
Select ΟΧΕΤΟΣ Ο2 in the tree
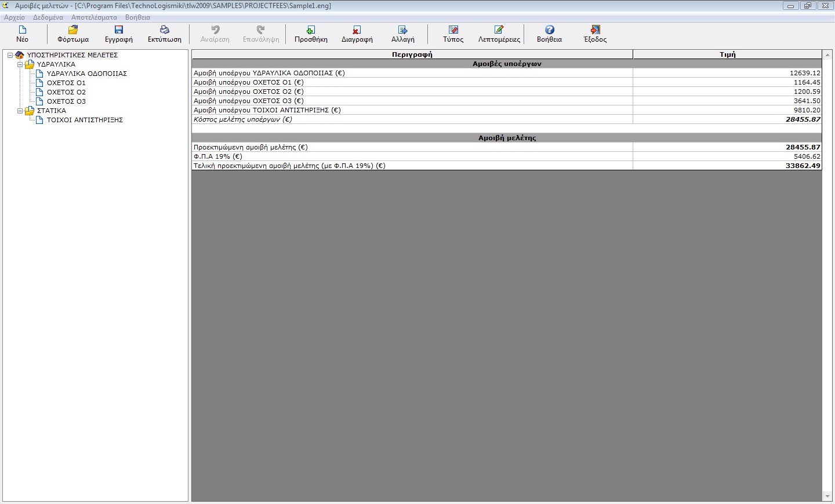(66, 92)
